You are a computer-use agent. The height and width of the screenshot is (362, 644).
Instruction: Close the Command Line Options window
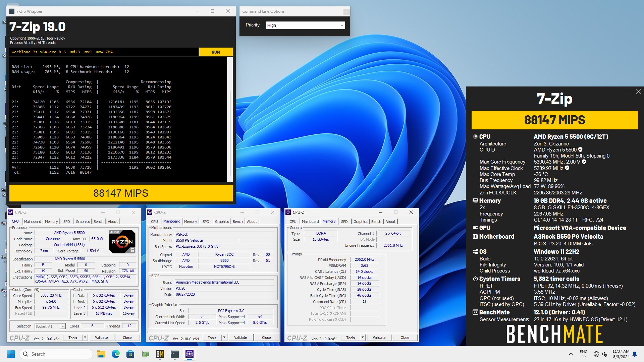pyautogui.click(x=346, y=12)
